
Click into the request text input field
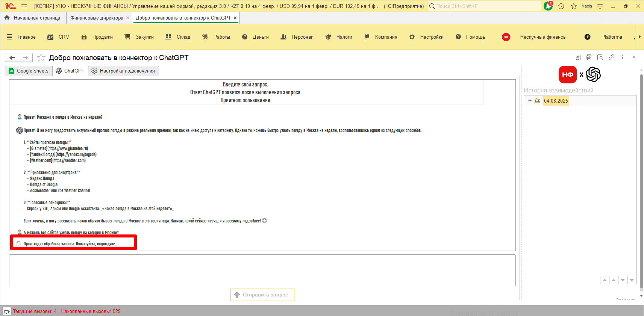262,270
